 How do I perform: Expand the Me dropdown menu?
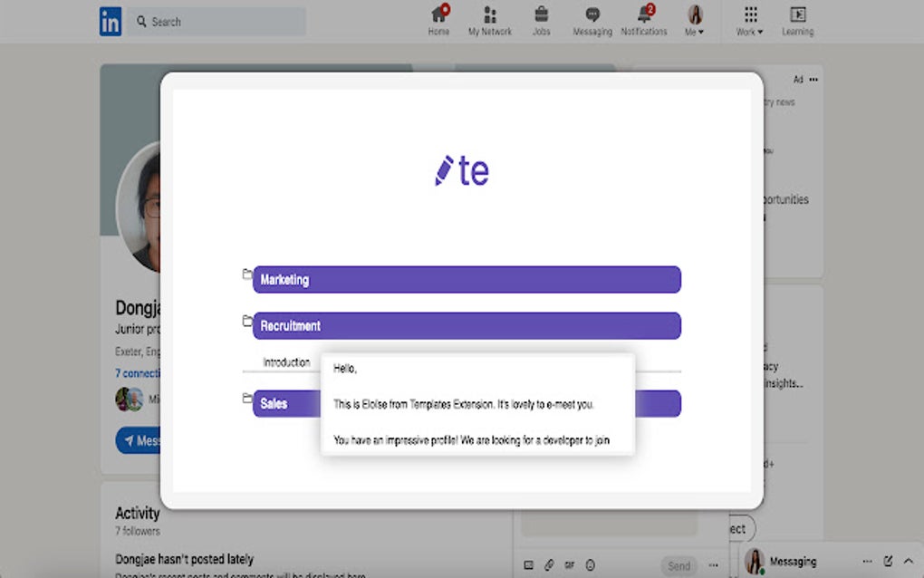(695, 20)
